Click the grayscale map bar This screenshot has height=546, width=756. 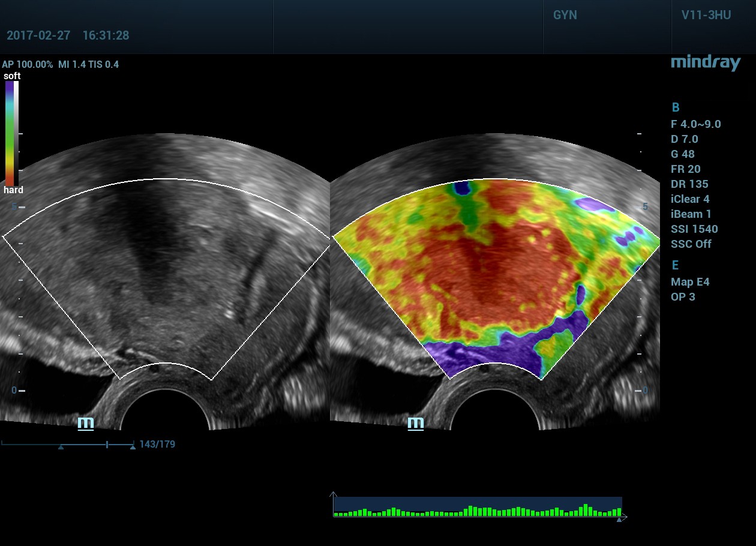click(x=16, y=133)
